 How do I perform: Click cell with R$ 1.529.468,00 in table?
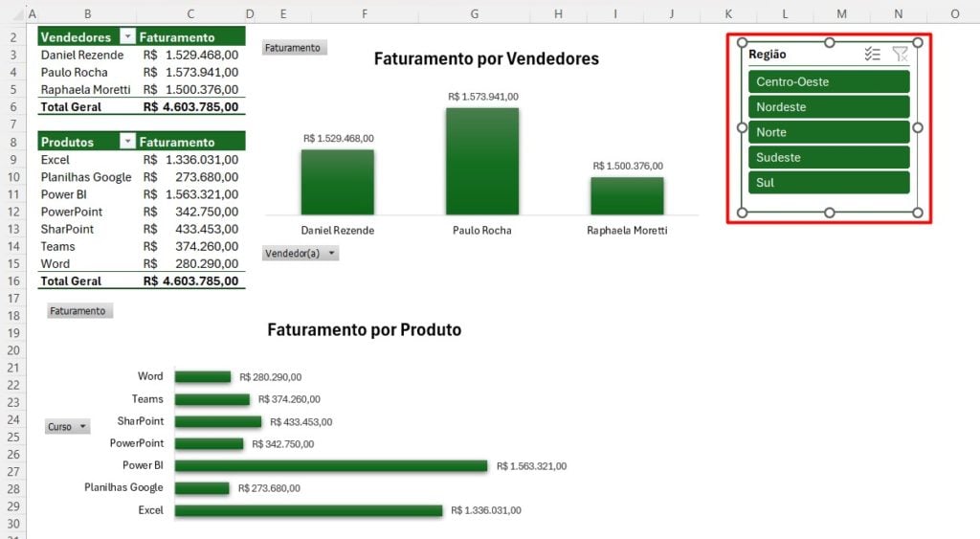[190, 55]
